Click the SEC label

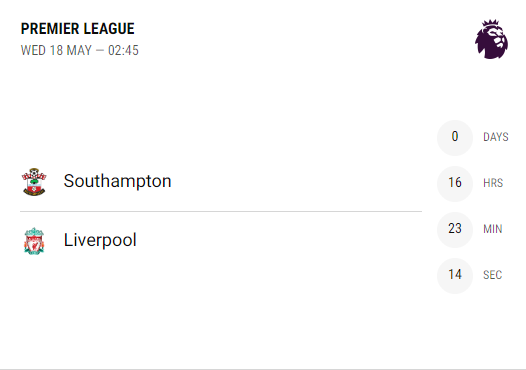492,275
